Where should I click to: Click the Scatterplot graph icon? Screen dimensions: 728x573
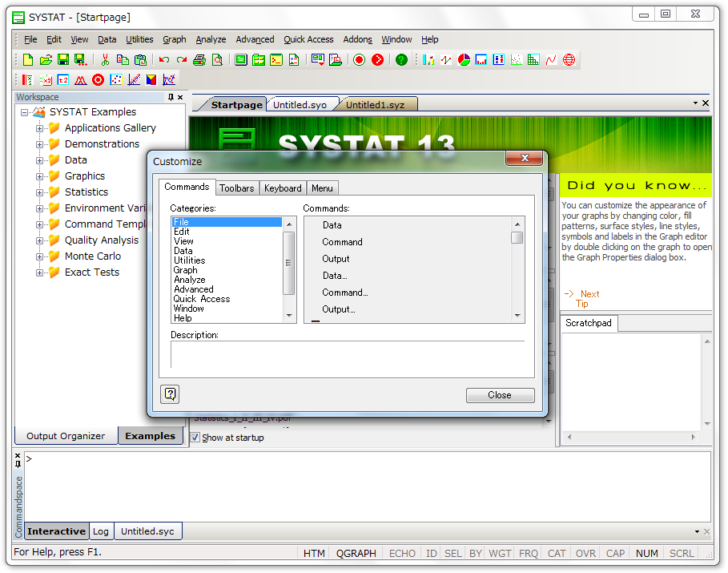[517, 60]
